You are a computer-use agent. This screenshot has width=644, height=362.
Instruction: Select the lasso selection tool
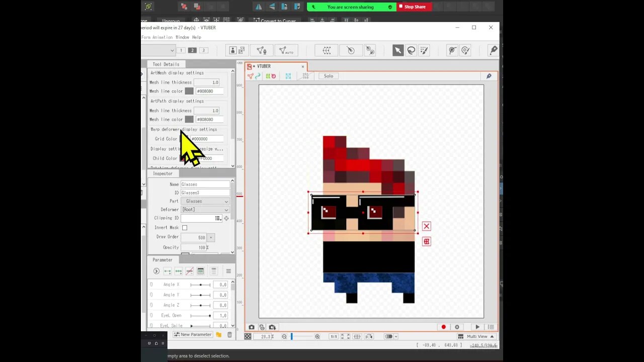point(411,50)
